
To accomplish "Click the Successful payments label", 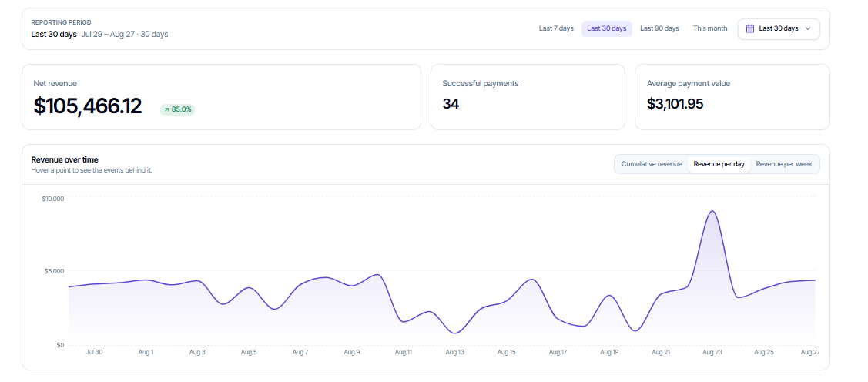I will [x=481, y=84].
